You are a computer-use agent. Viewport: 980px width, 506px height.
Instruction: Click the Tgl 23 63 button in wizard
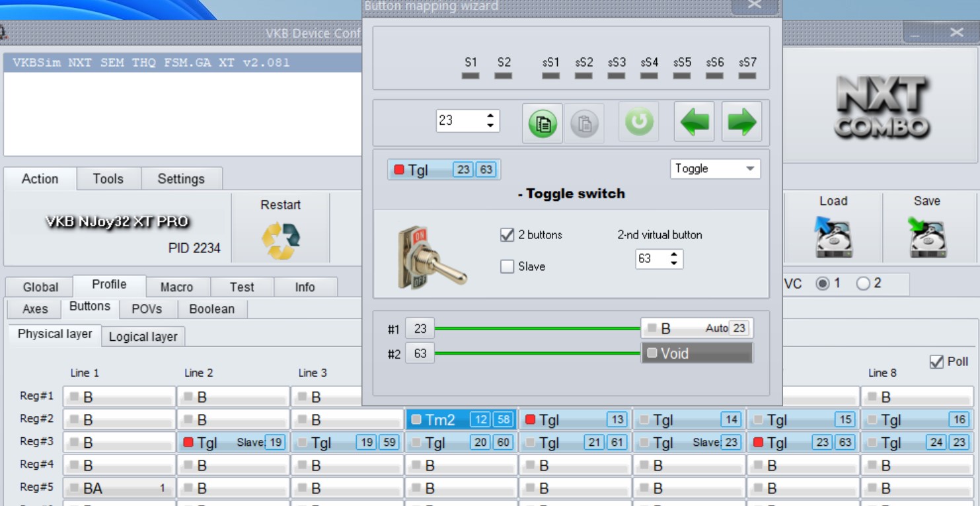tap(444, 170)
